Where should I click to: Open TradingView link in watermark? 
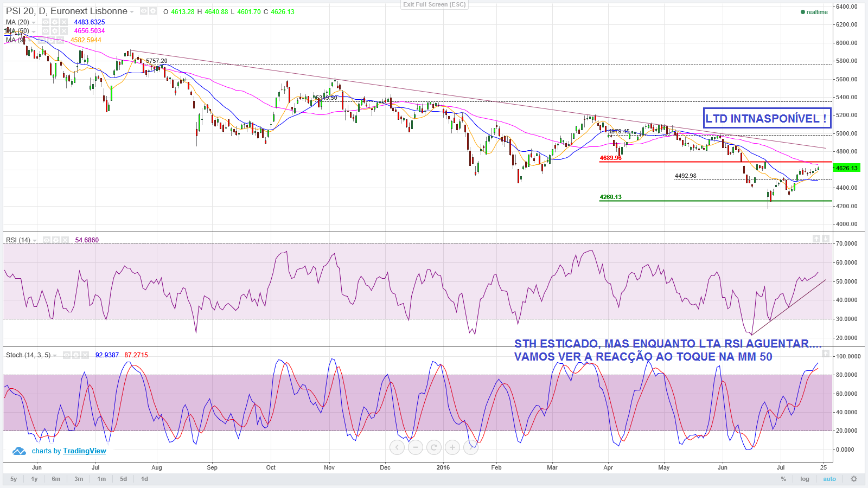point(85,451)
